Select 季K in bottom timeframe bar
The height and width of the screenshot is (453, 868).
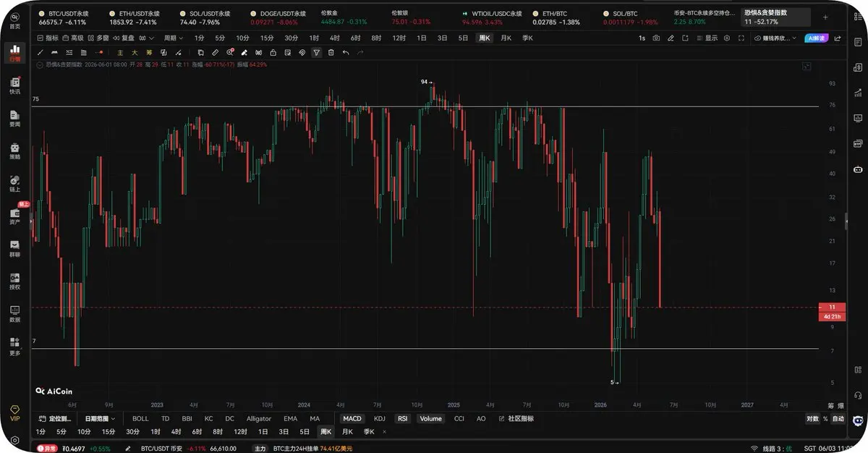(x=370, y=431)
